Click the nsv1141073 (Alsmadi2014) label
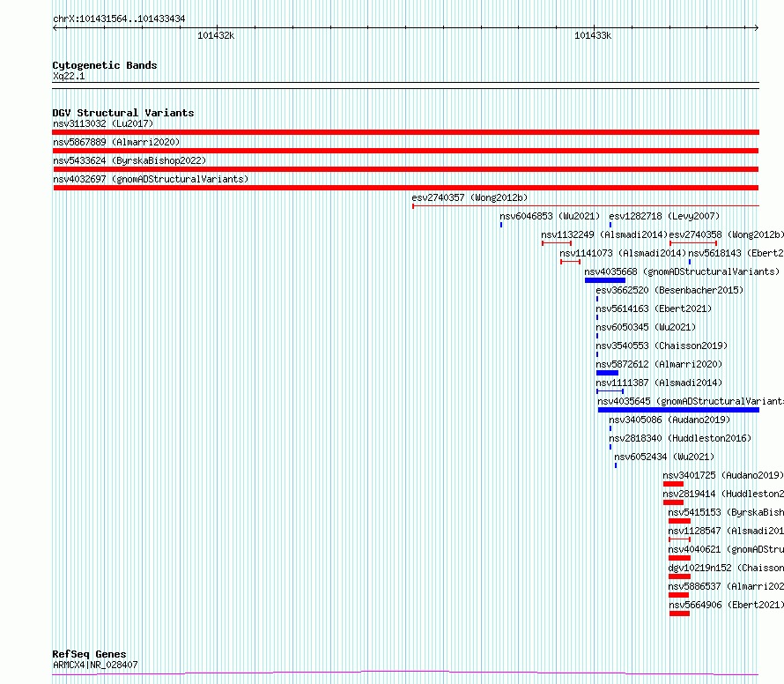The height and width of the screenshot is (684, 784). [x=623, y=253]
